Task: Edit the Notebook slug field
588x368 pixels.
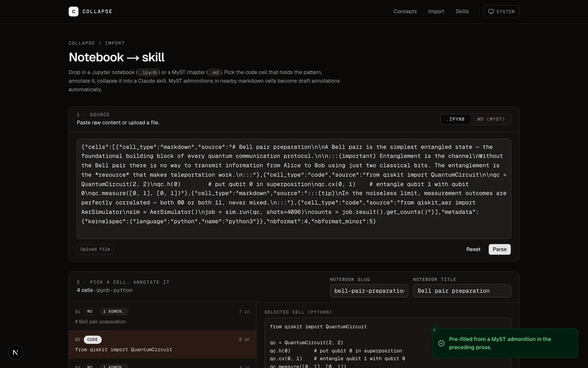Action: click(369, 291)
